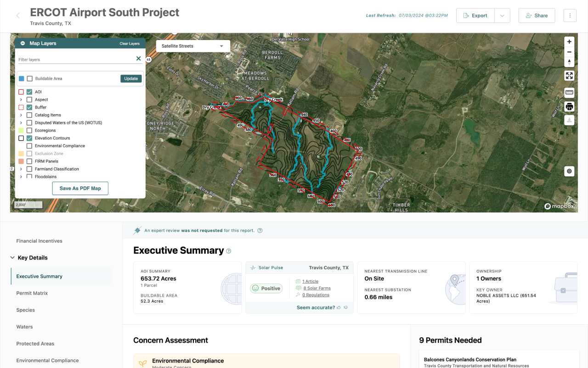Select the map fullscreen tool
588x368 pixels.
pos(569,75)
